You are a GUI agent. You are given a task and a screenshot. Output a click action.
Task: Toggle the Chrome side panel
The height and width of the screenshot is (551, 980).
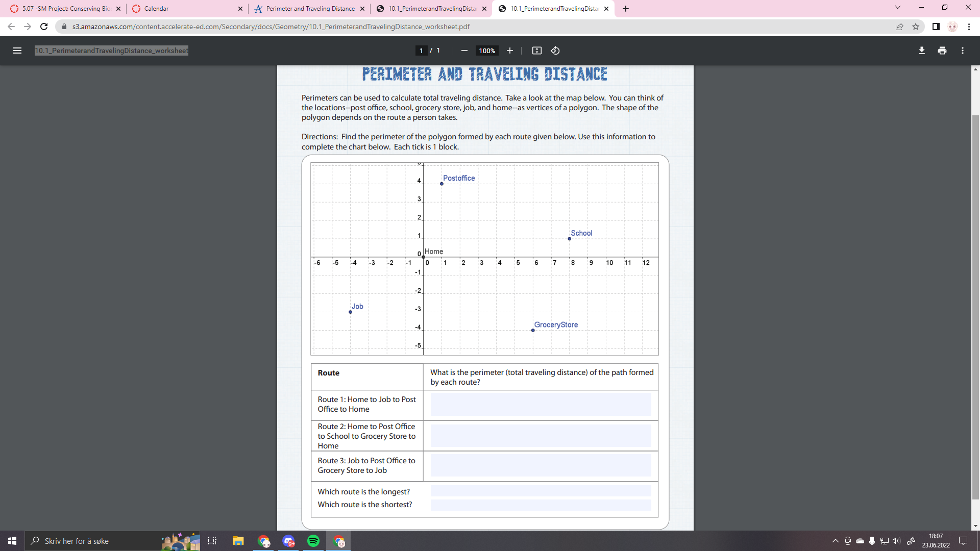pyautogui.click(x=935, y=27)
